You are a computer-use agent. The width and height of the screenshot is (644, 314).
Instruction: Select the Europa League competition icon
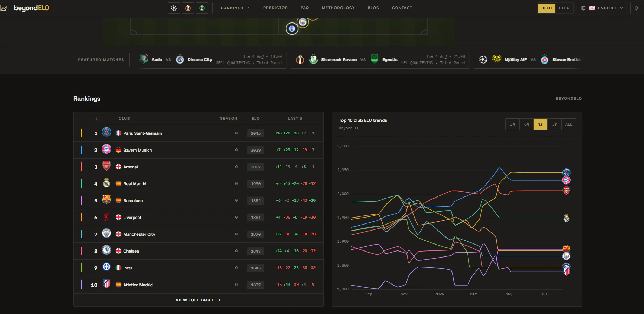(x=188, y=8)
